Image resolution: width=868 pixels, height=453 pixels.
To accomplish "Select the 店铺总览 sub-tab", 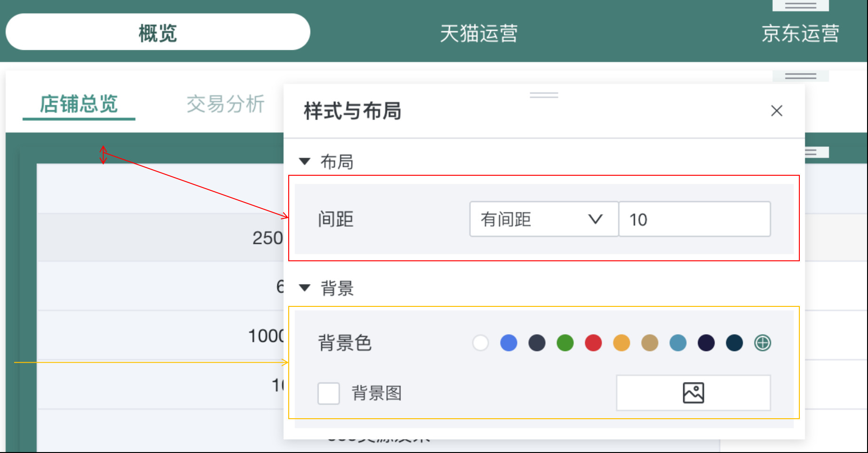I will (x=79, y=104).
